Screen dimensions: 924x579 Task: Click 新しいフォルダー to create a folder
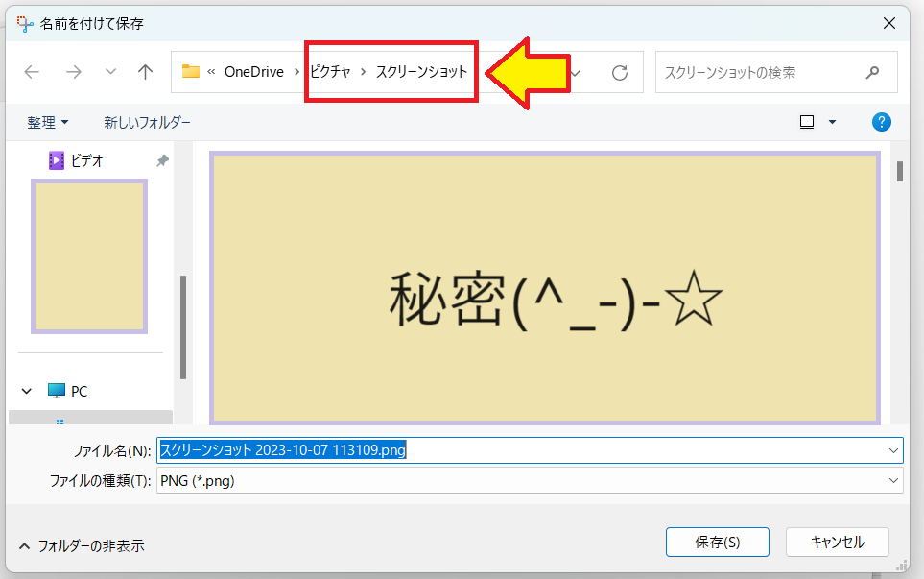point(147,122)
